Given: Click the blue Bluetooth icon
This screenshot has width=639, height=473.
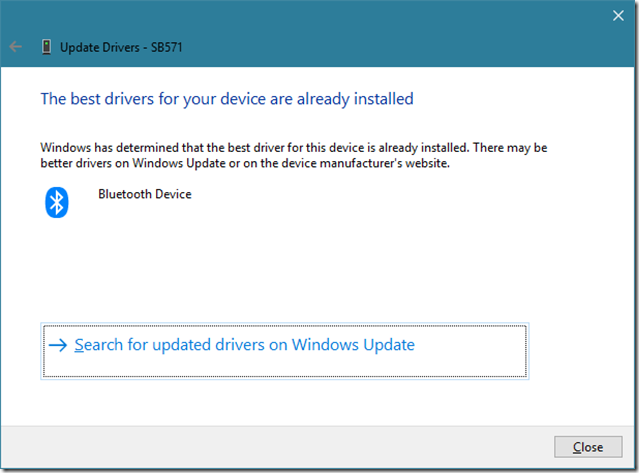Looking at the screenshot, I should tap(57, 202).
